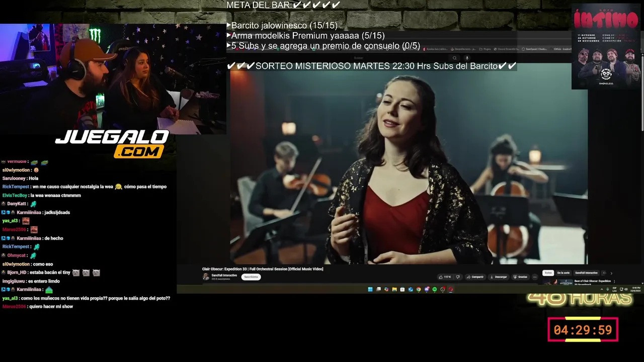Open the JUEGALO.COM logo
644x362 pixels.
[112, 144]
